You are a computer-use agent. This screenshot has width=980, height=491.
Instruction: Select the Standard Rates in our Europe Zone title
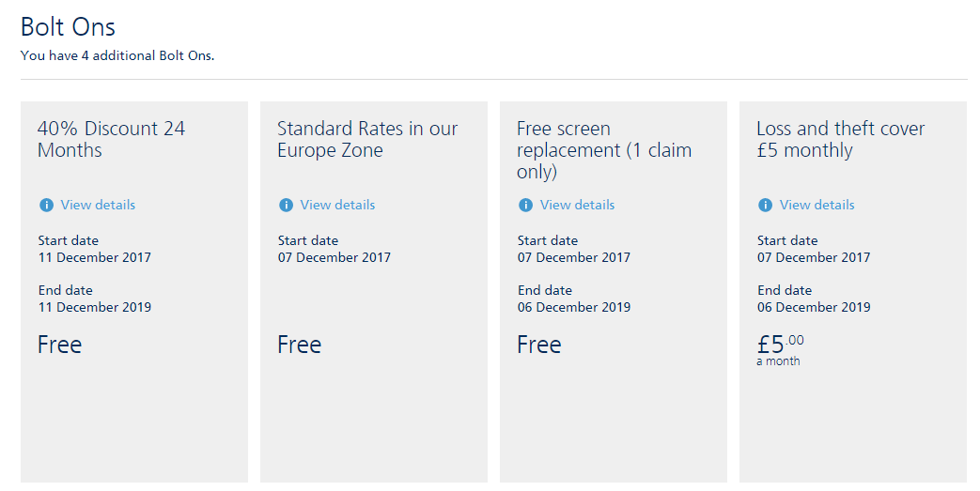tap(367, 139)
